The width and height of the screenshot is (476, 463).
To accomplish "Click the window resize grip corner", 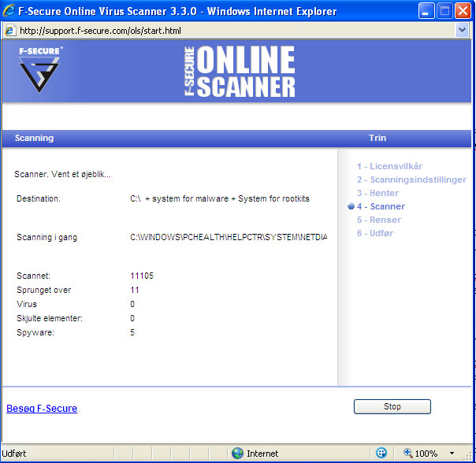I will click(469, 456).
